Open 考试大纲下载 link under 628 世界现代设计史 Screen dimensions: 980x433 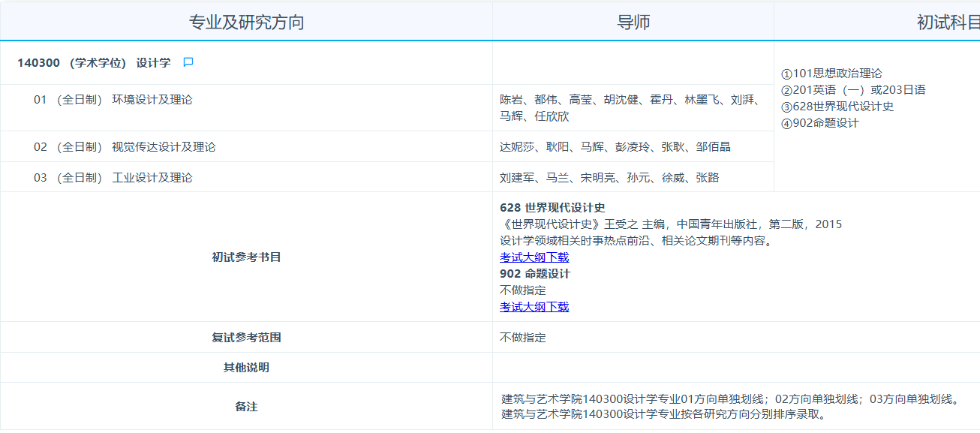(534, 257)
